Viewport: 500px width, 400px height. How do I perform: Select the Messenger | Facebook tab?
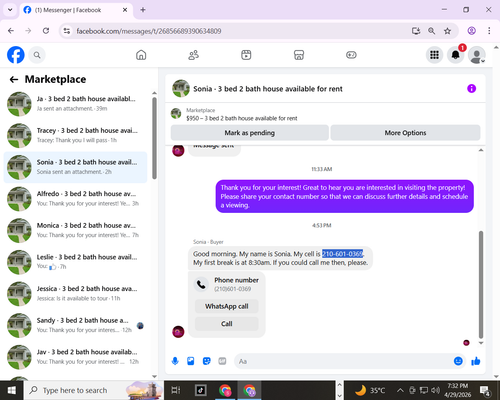76,10
